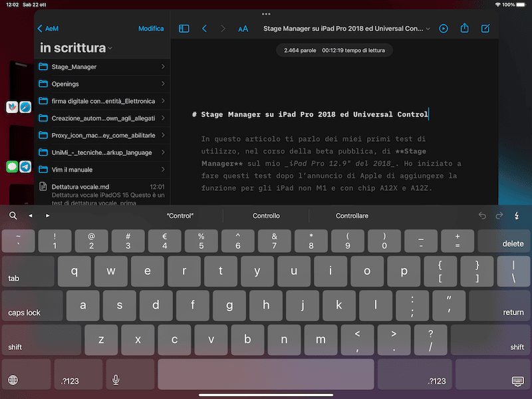Choose the "Control" suggestion

point(180,215)
